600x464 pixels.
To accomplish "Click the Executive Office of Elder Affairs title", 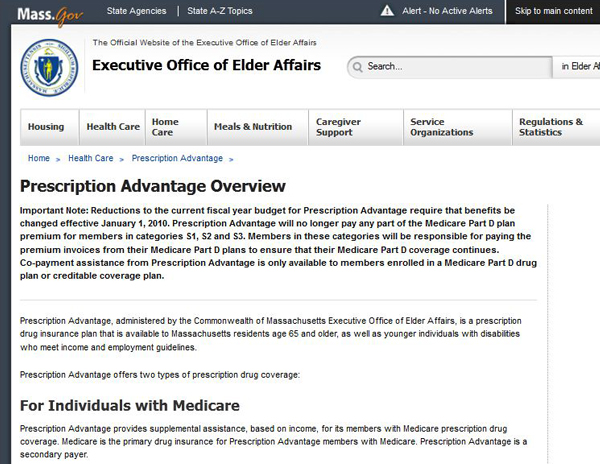I will (207, 65).
